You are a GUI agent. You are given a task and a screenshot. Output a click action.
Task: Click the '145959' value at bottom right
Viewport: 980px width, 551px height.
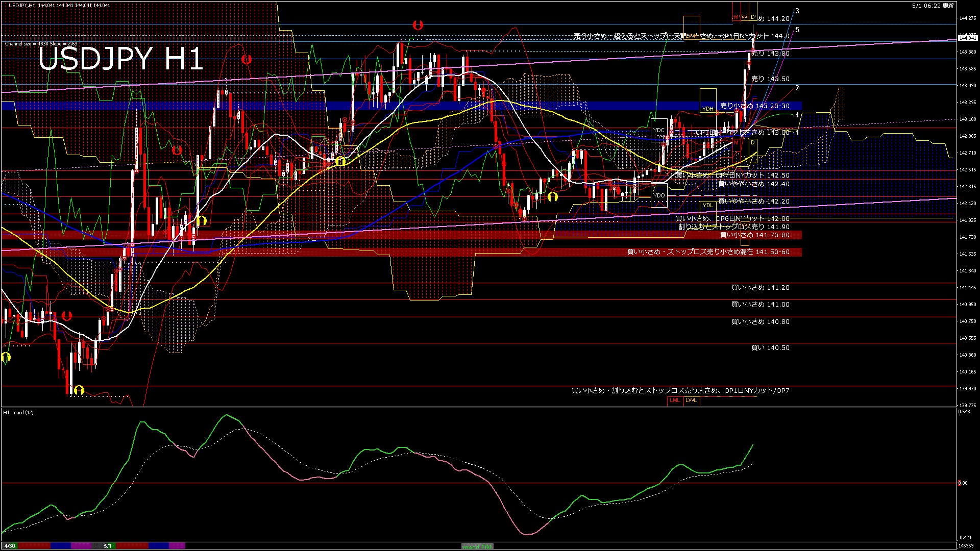click(x=966, y=546)
